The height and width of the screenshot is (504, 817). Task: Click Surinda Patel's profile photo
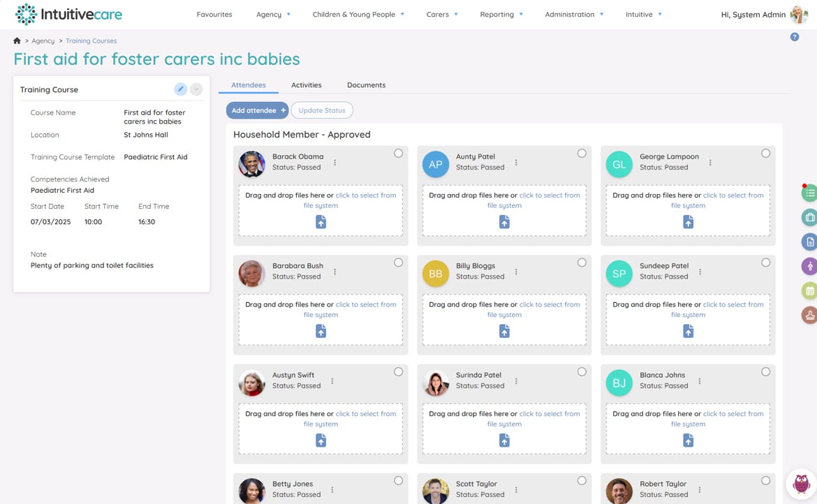435,383
